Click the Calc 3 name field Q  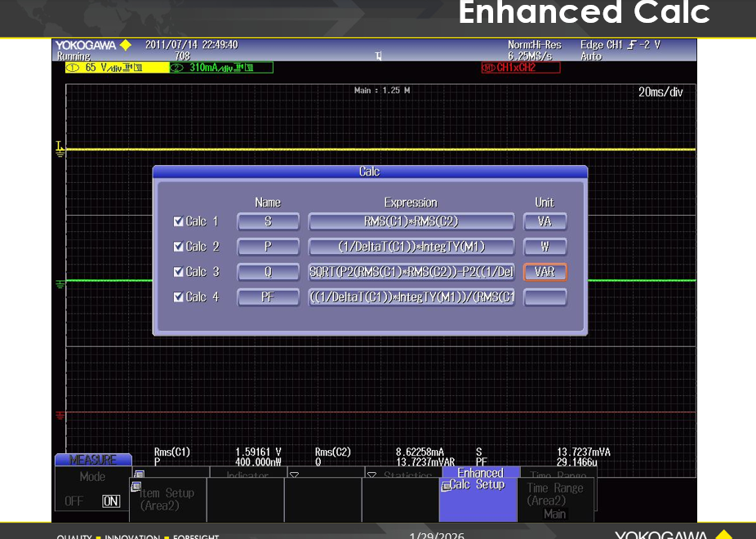point(268,272)
